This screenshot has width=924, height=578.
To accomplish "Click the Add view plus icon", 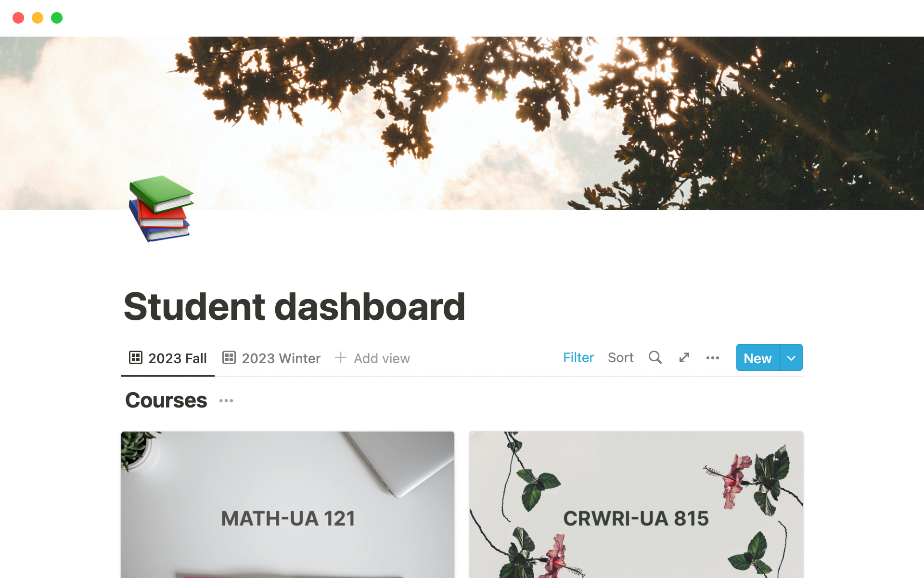I will (x=340, y=357).
